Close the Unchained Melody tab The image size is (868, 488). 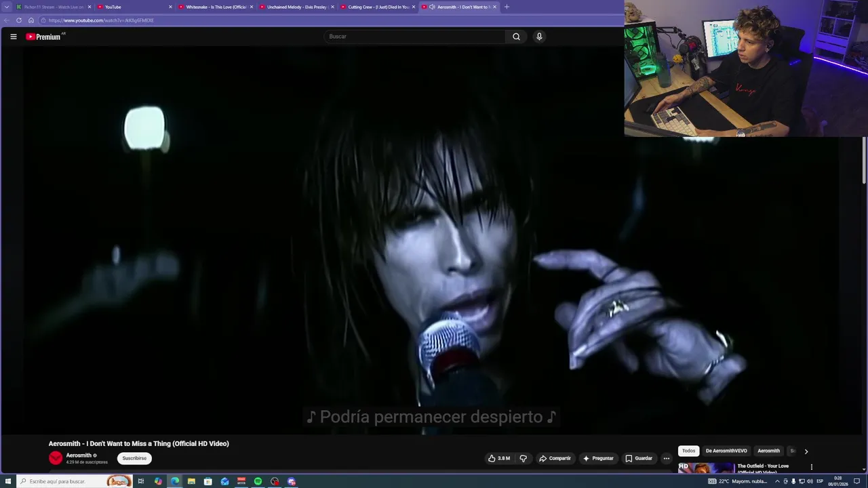[332, 7]
